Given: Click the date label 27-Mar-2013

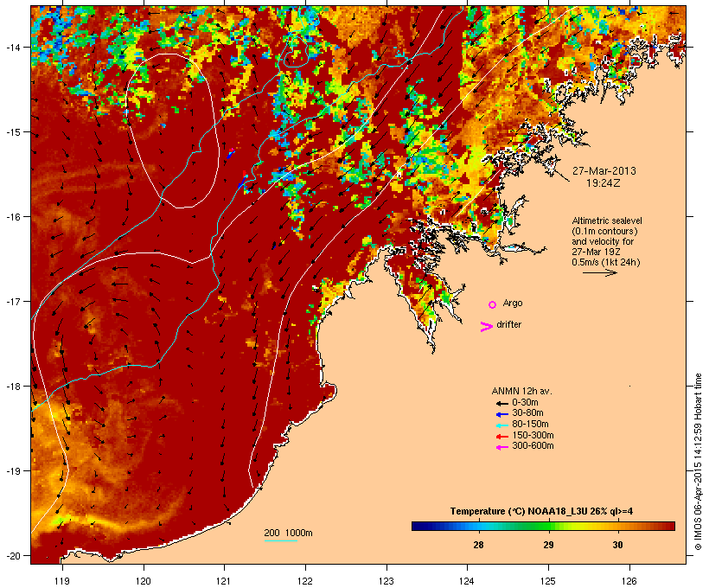Looking at the screenshot, I should click(x=604, y=171).
